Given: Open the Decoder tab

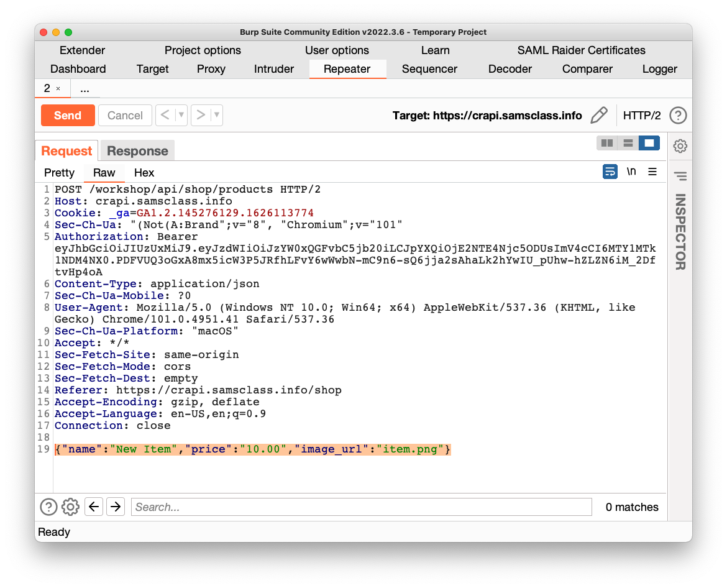Looking at the screenshot, I should pyautogui.click(x=510, y=69).
